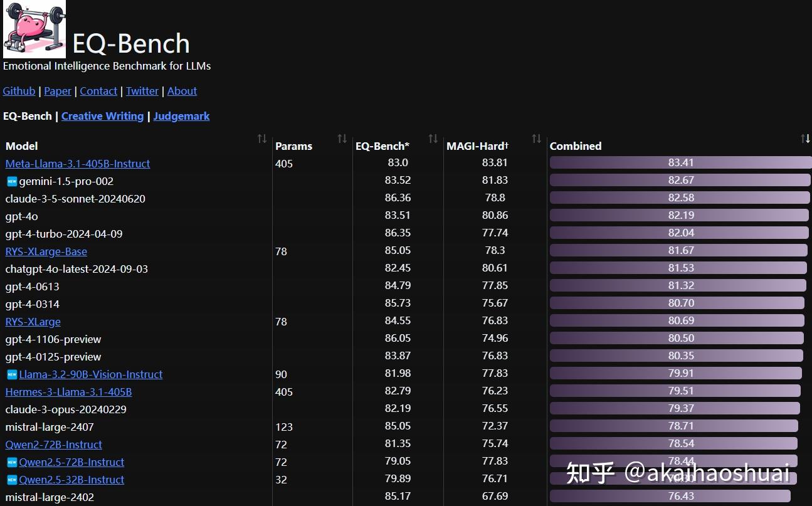The width and height of the screenshot is (812, 506).
Task: Click the gpt-4-turbo-2024-04-09 model name
Action: pyautogui.click(x=64, y=234)
